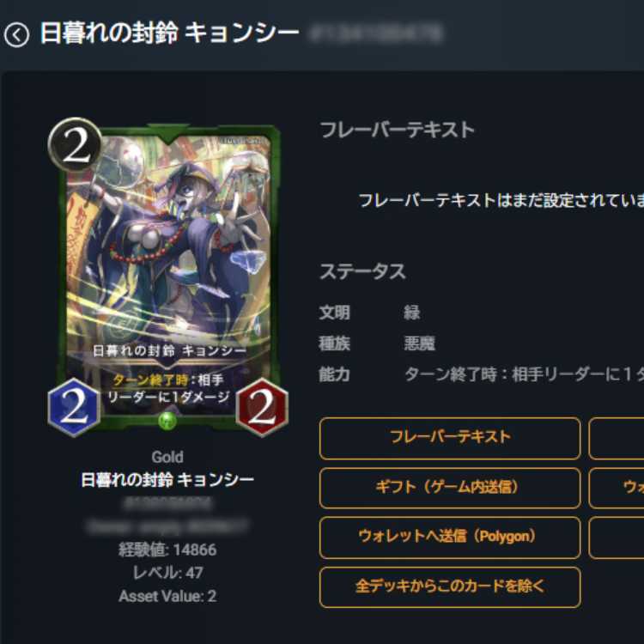Click the green gem at card bottom
This screenshot has height=644, width=644.
click(x=167, y=421)
